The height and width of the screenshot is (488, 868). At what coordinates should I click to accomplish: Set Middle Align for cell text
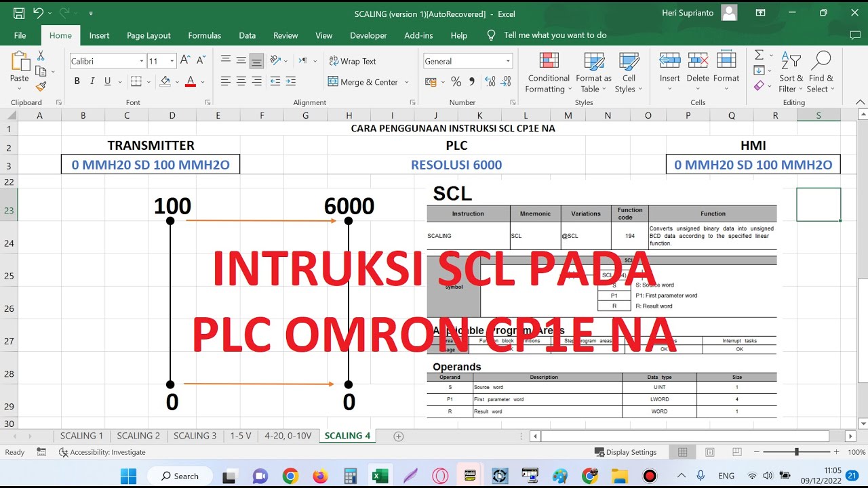[x=241, y=61]
